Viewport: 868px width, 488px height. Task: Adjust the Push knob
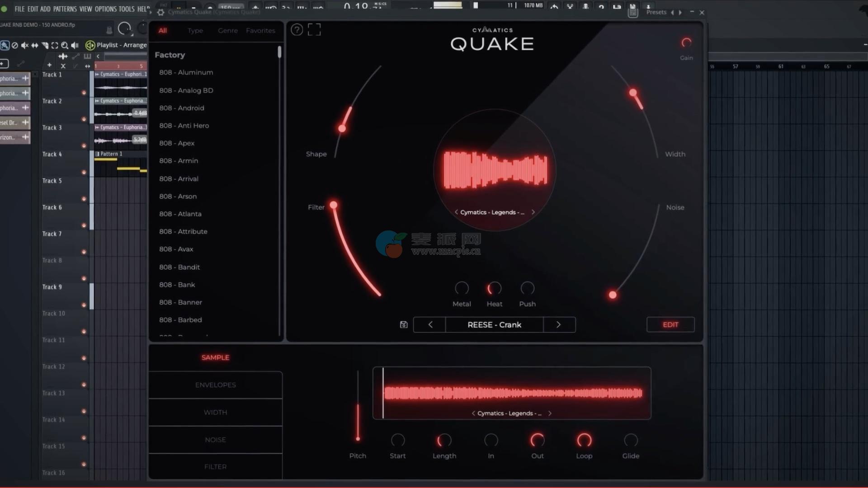click(x=527, y=288)
